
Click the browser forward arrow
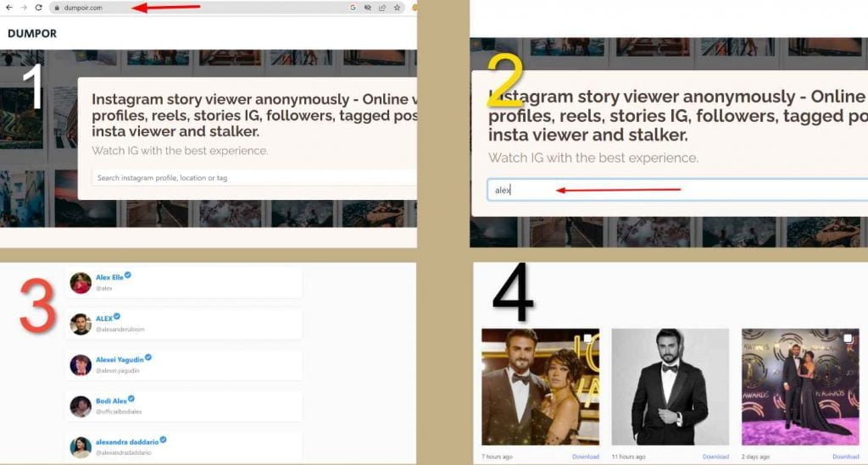[x=24, y=8]
